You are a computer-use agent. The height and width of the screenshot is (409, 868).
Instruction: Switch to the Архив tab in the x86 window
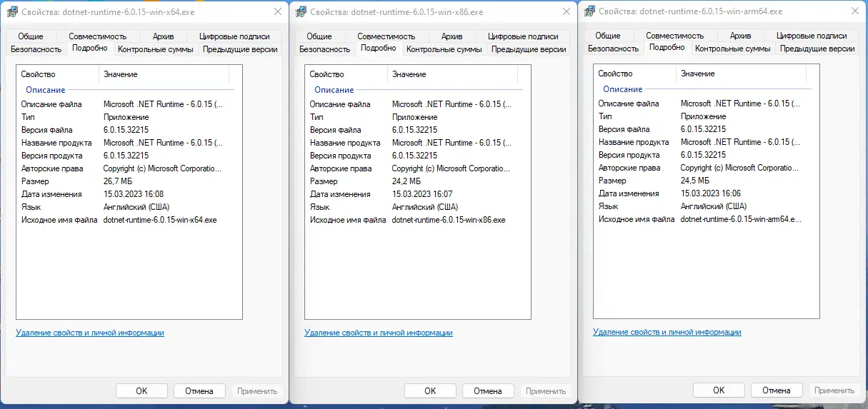(452, 36)
